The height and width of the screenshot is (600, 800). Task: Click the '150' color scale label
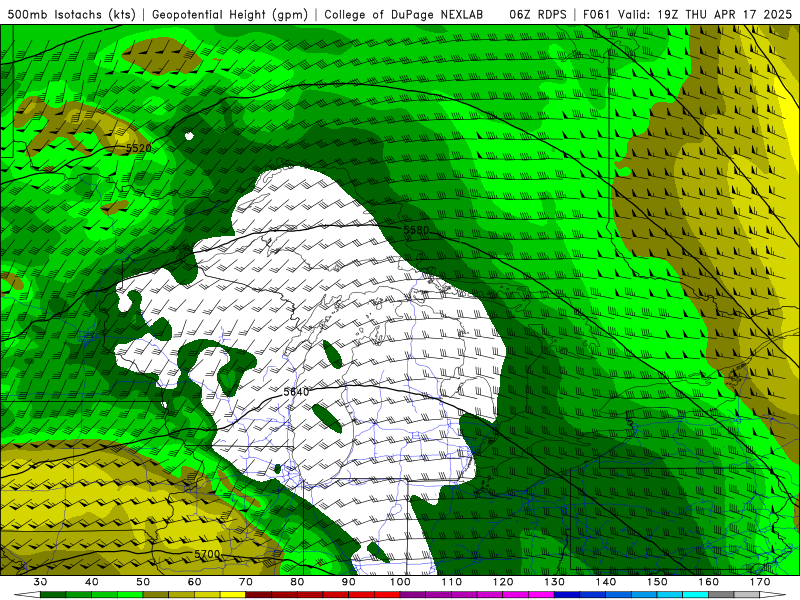click(657, 582)
